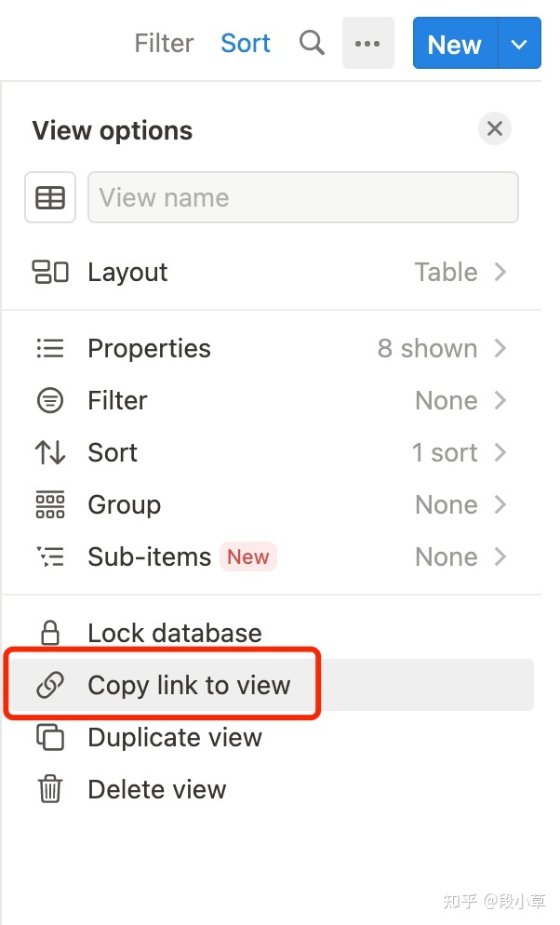Click the Filter text button in toolbar
The width and height of the screenshot is (560, 925).
point(164,43)
